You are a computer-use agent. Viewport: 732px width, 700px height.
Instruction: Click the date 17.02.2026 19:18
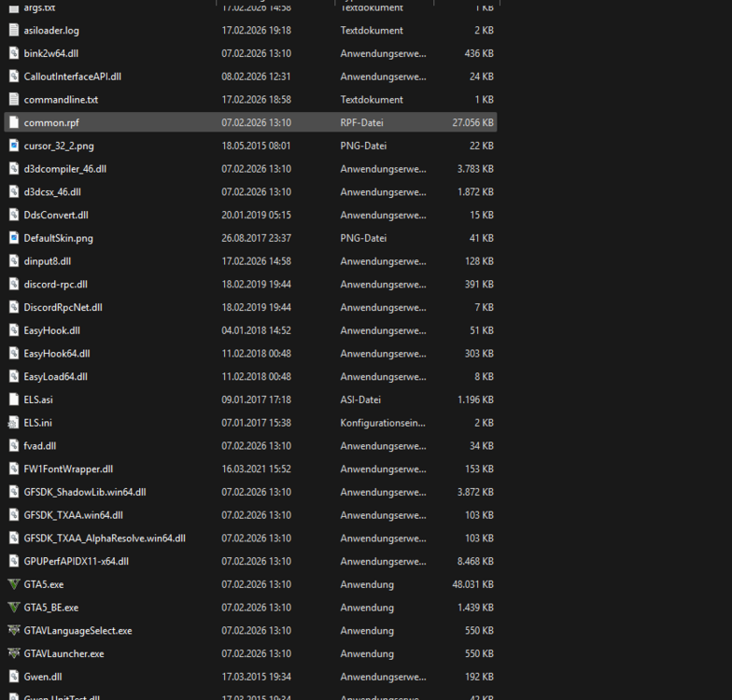click(256, 30)
